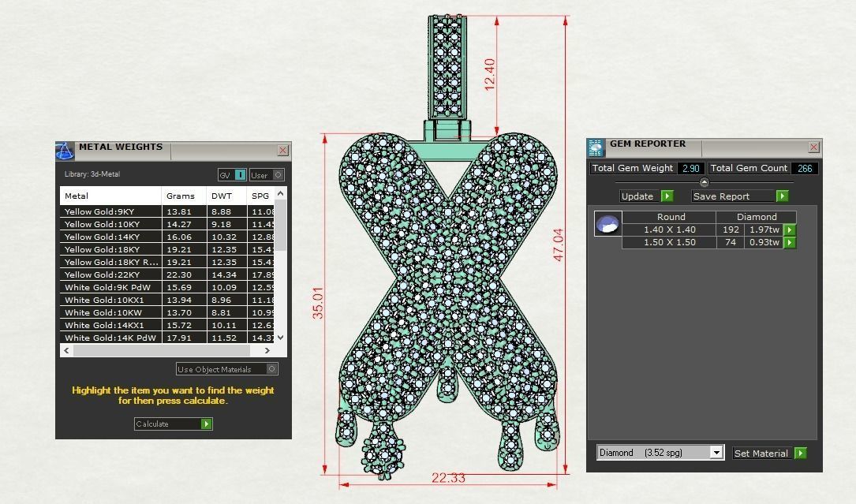
Task: Collapse the Gem Reporter summary arrow
Action: tap(705, 182)
